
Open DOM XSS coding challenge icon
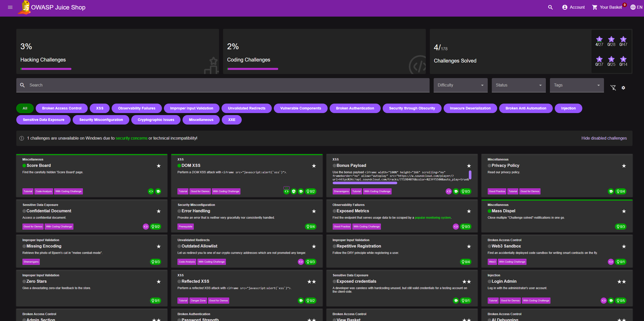[287, 191]
